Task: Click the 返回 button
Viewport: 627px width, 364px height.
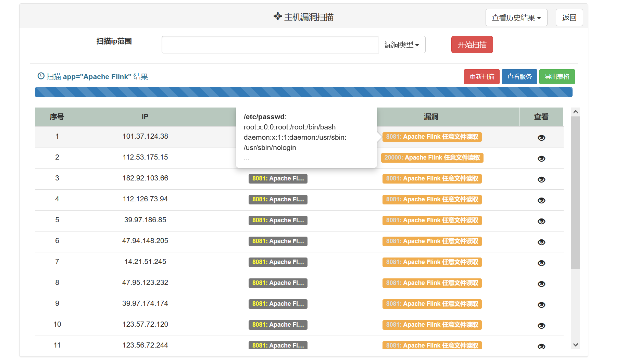Action: (x=569, y=17)
